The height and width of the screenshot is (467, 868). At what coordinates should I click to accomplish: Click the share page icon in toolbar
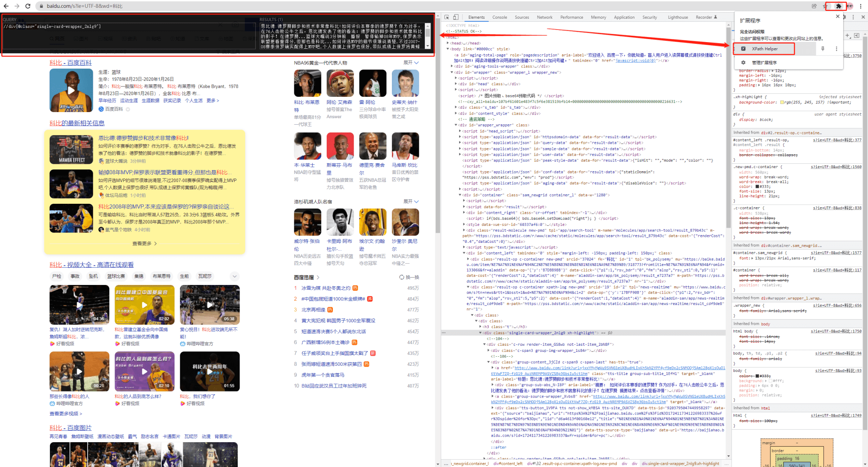tap(814, 6)
